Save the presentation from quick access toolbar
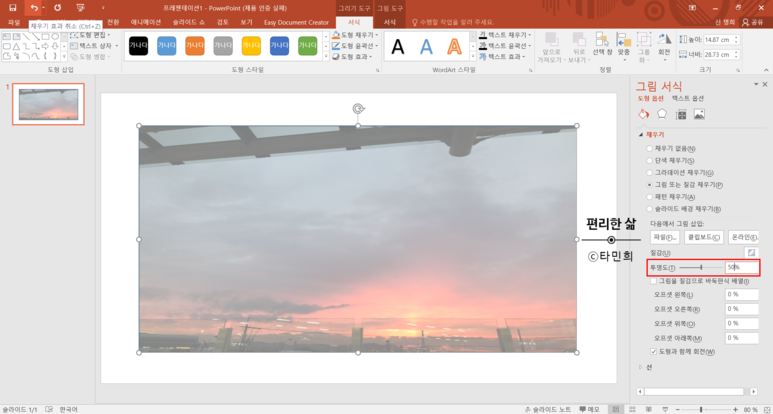This screenshot has width=773, height=414. coord(13,8)
